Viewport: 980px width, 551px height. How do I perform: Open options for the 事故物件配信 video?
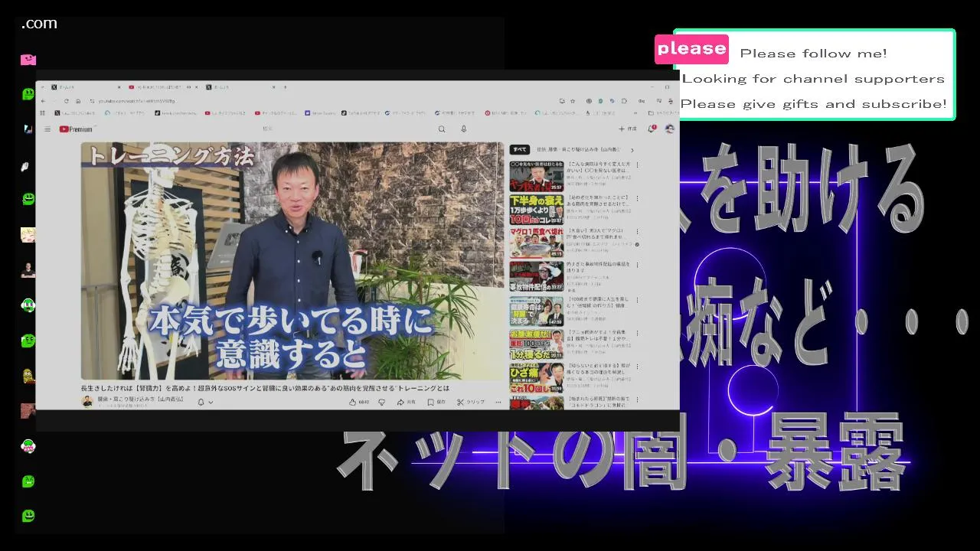[x=637, y=266]
